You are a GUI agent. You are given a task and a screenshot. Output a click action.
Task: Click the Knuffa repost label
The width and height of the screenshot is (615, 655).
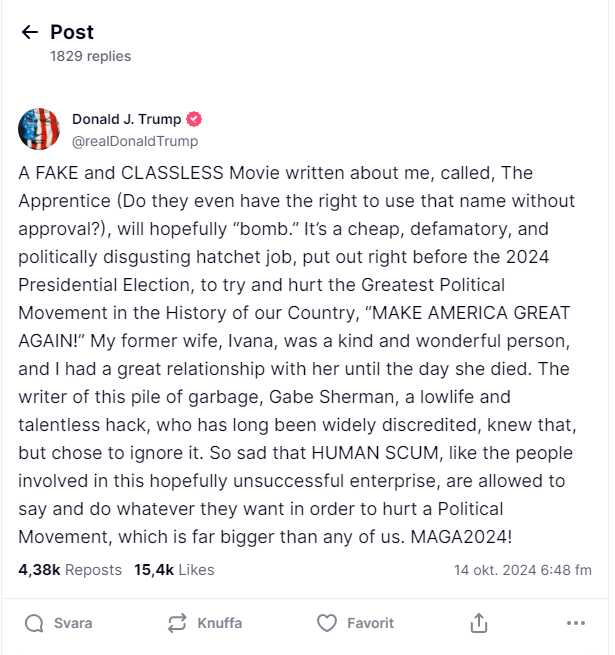[x=219, y=623]
